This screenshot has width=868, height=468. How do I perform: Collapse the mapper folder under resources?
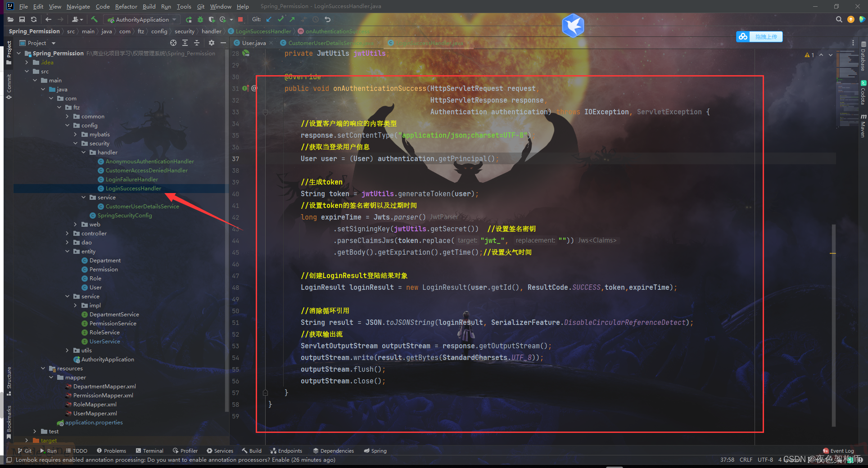click(x=51, y=377)
